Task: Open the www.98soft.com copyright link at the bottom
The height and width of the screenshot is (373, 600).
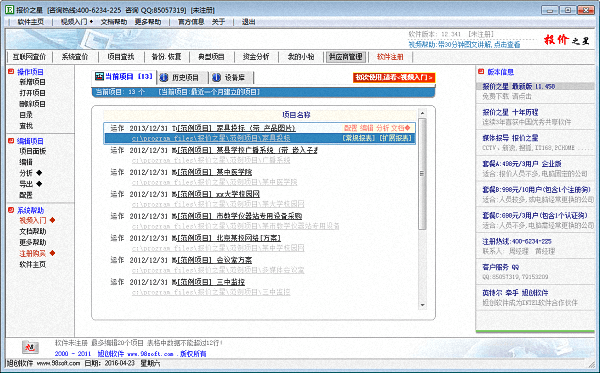Action: pos(150,353)
